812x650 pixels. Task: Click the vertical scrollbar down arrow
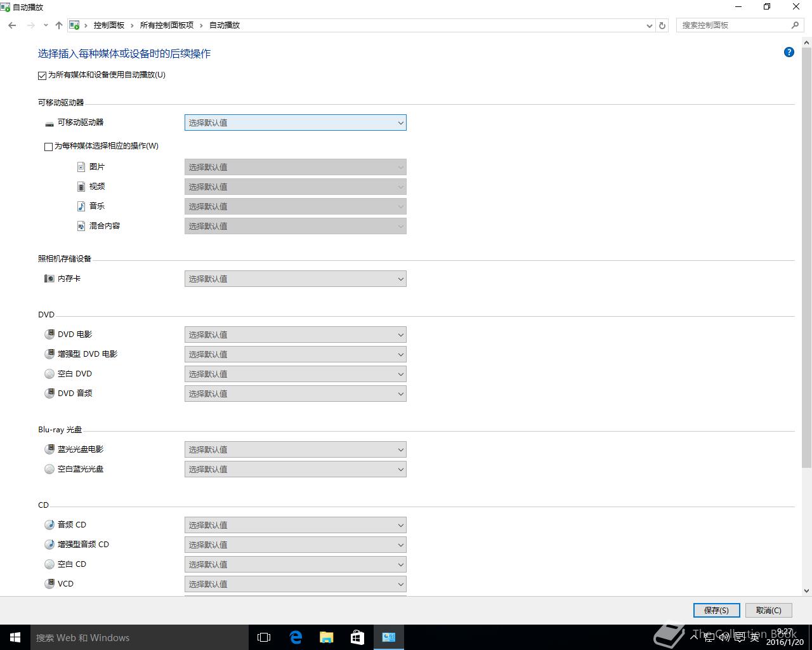[x=807, y=590]
